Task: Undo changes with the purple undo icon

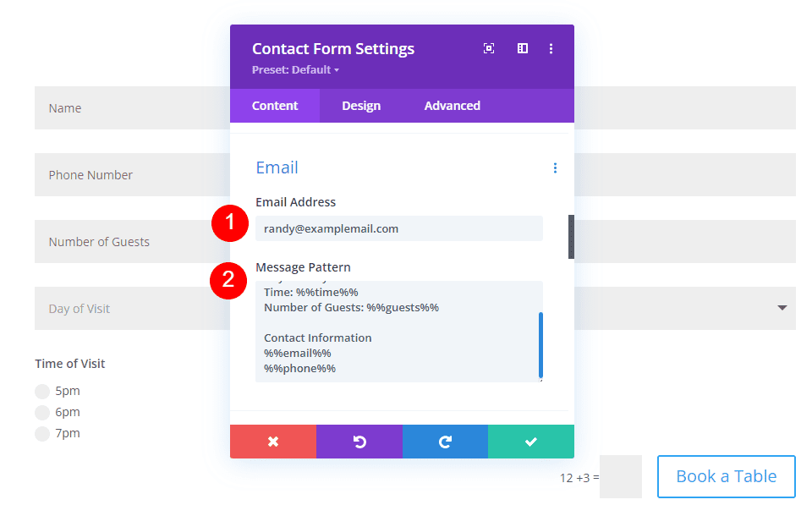Action: coord(359,441)
